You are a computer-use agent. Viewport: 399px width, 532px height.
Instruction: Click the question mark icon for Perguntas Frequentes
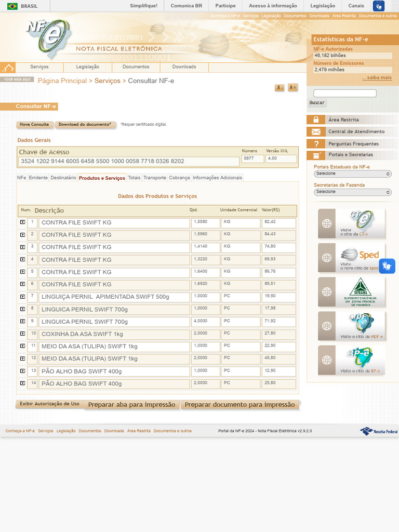point(316,144)
